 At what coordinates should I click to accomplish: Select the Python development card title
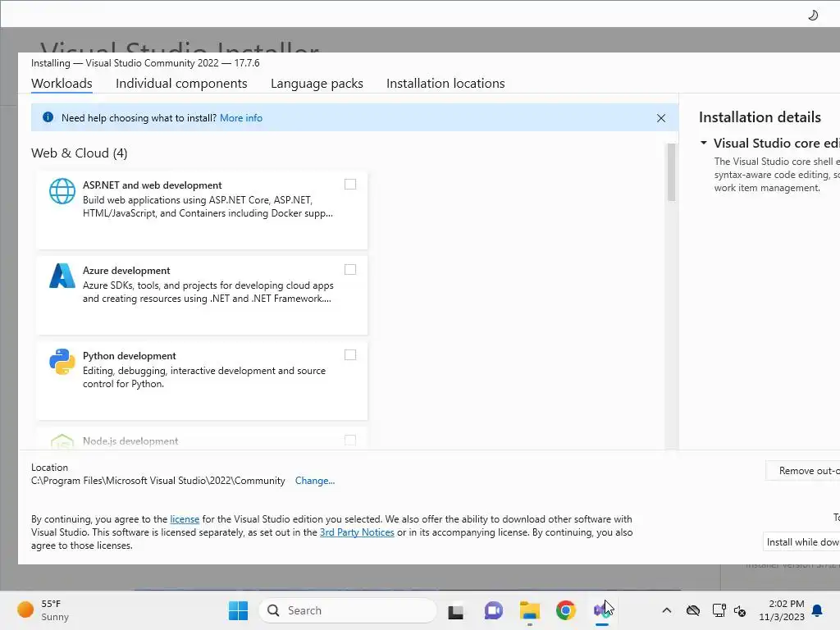[129, 356]
